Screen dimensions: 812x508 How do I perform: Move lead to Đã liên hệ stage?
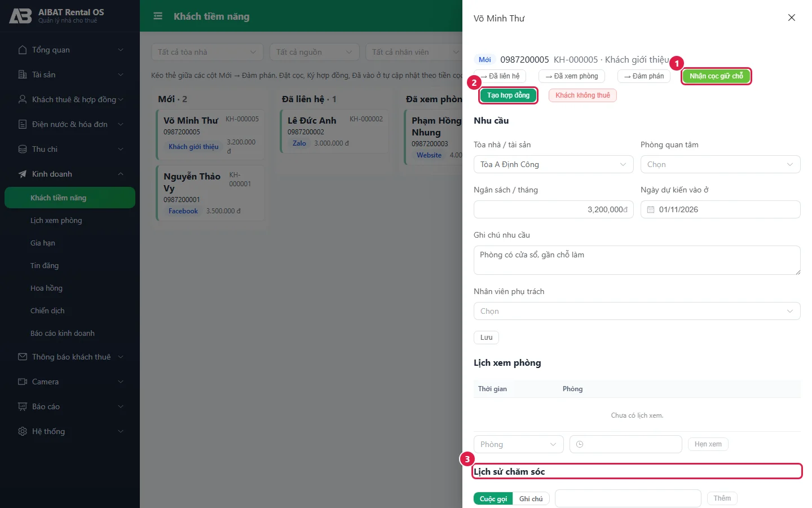coord(500,76)
